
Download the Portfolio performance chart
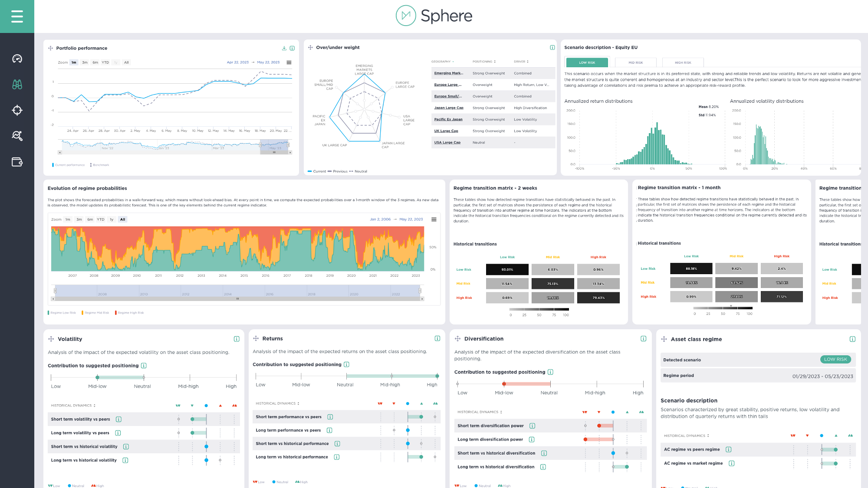[x=284, y=48]
